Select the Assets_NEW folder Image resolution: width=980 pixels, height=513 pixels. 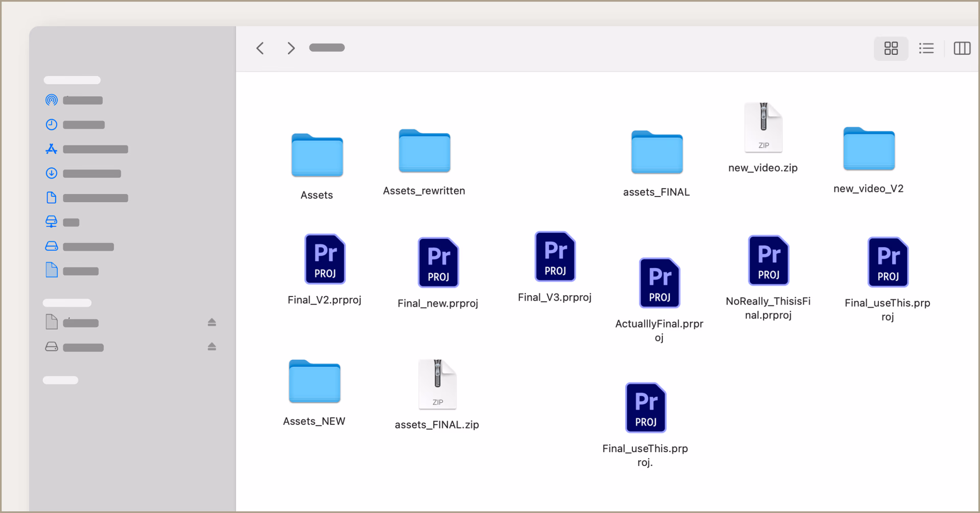(314, 382)
